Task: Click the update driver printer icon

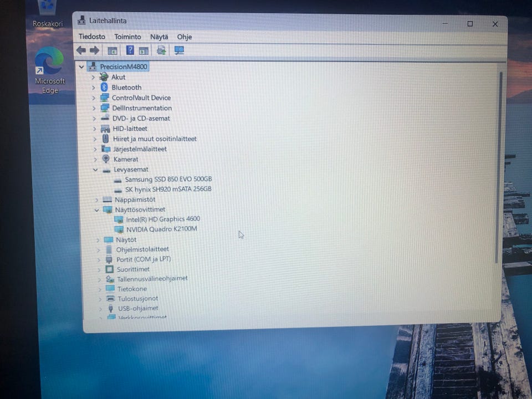Action: 161,50
